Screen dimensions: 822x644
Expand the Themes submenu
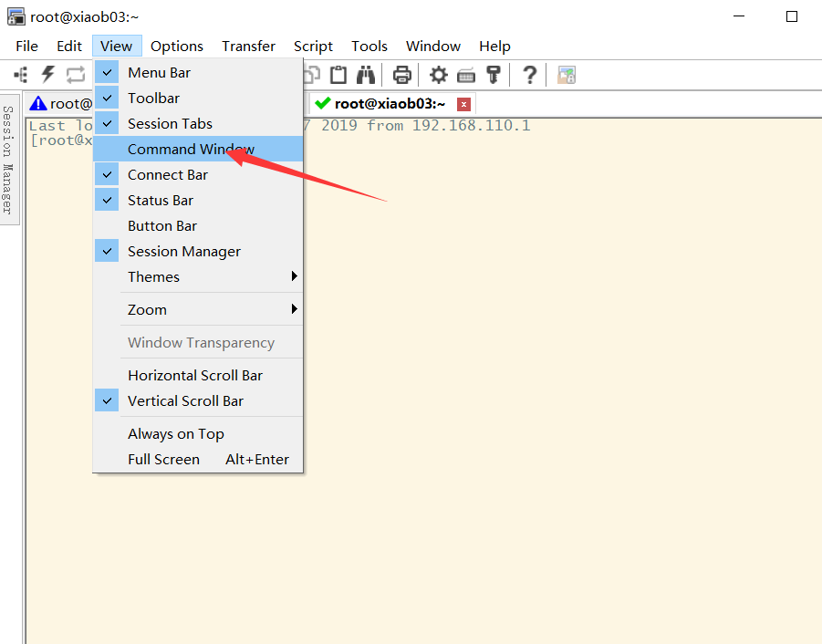(153, 276)
